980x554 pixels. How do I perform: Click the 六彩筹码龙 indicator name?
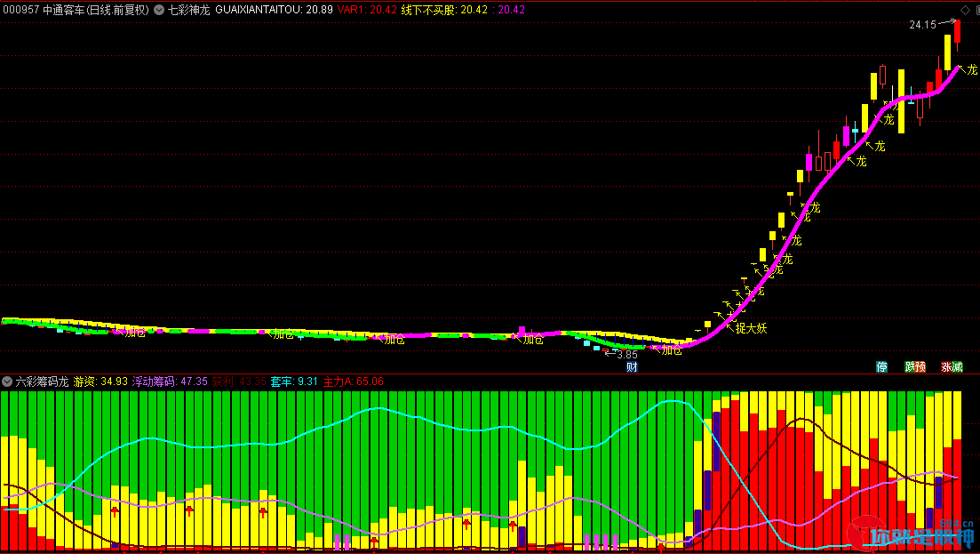click(x=42, y=381)
